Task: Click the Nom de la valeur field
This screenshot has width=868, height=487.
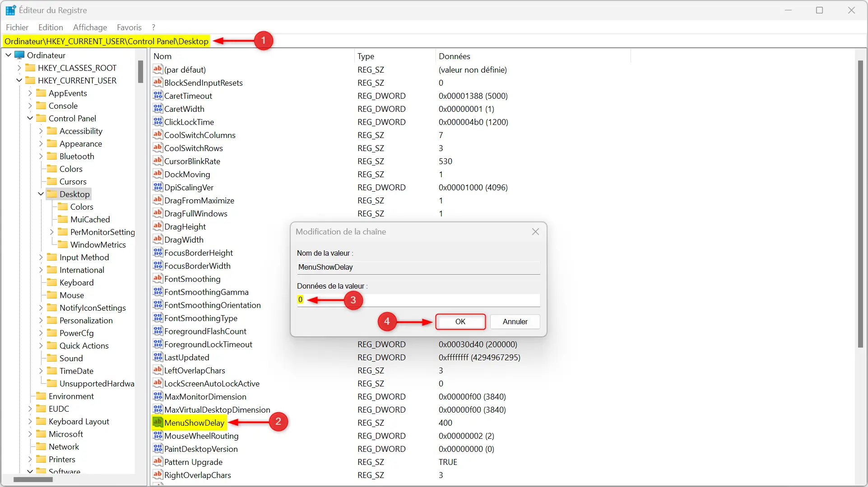Action: pos(418,267)
